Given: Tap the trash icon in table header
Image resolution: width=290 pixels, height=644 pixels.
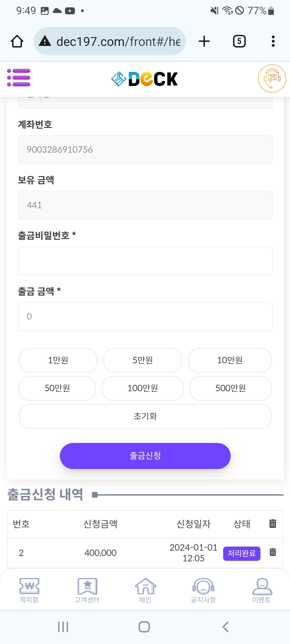Looking at the screenshot, I should [273, 523].
